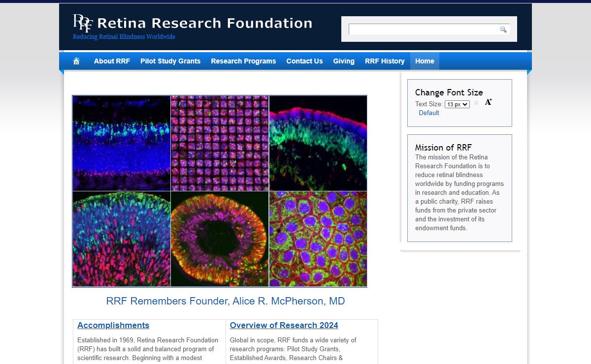Open the Research Programs menu

(x=243, y=61)
